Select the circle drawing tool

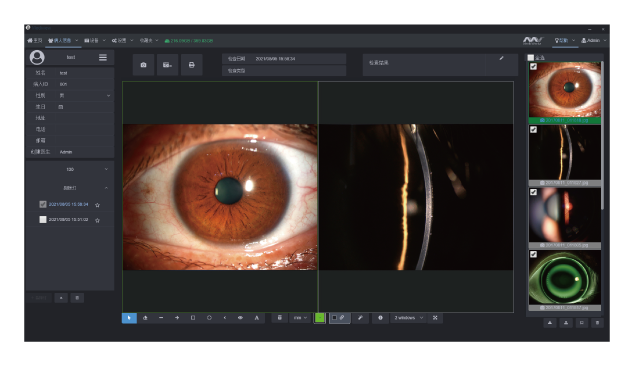tap(209, 318)
